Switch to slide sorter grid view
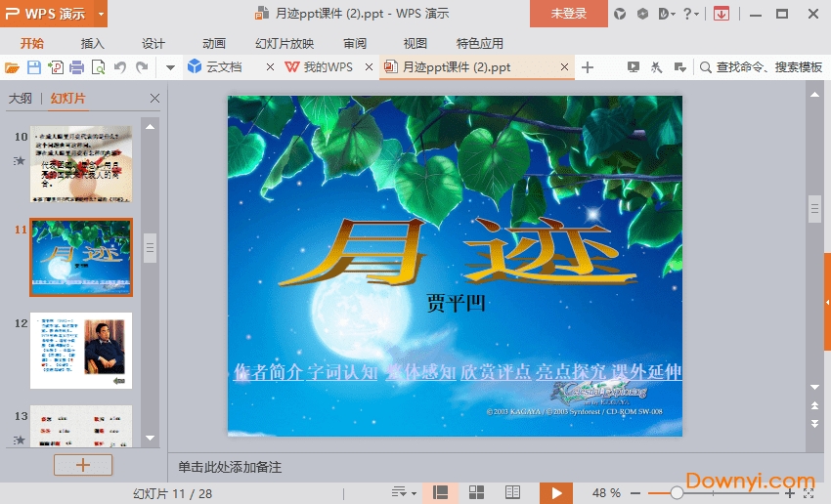Image resolution: width=831 pixels, height=504 pixels. click(x=476, y=493)
